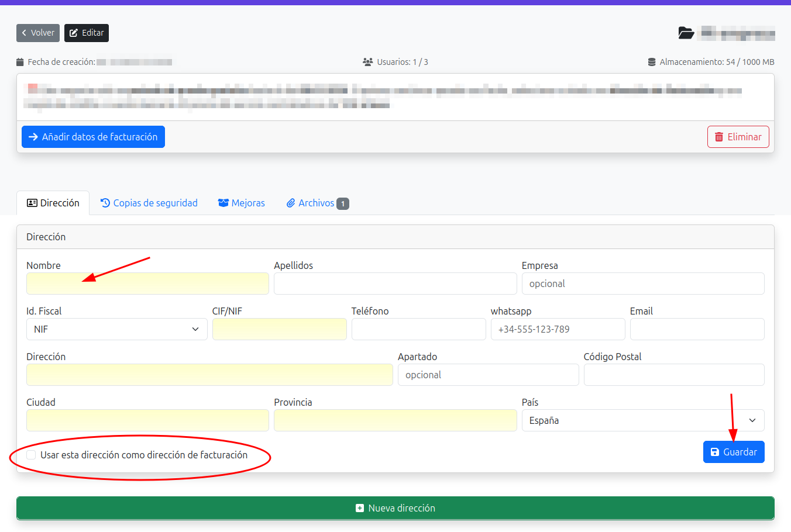Enable use address as billing address checkbox
791x532 pixels.
[31, 455]
